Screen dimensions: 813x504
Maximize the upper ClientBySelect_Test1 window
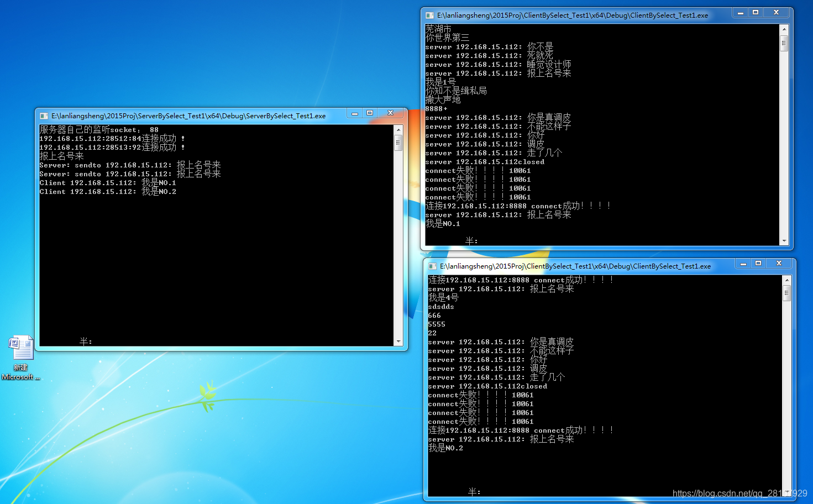pos(756,13)
